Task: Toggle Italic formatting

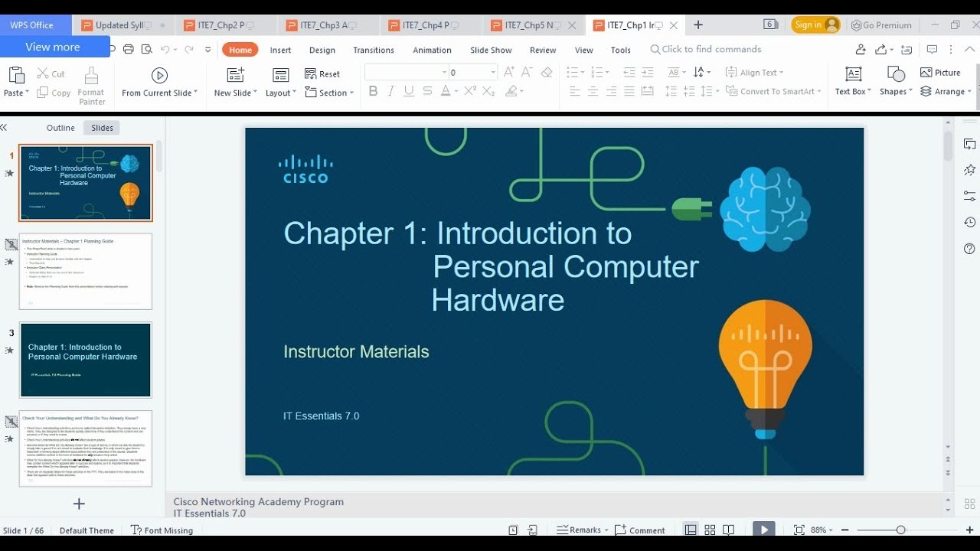Action: coord(391,91)
